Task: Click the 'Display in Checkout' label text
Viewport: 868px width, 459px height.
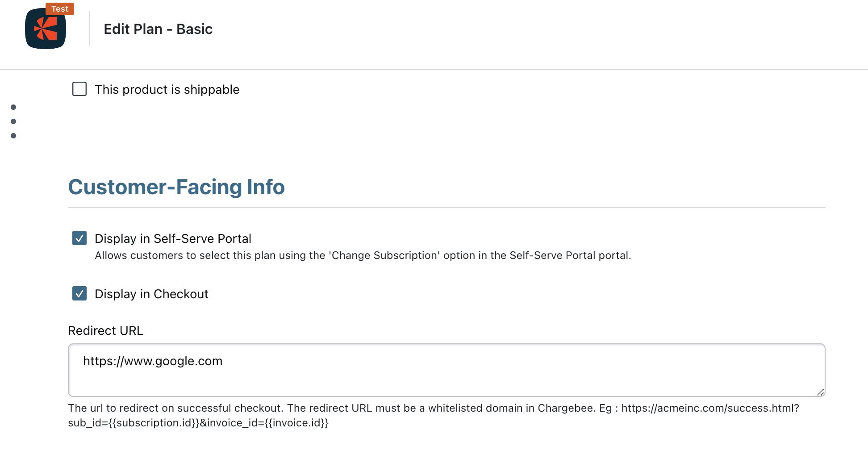Action: (151, 294)
